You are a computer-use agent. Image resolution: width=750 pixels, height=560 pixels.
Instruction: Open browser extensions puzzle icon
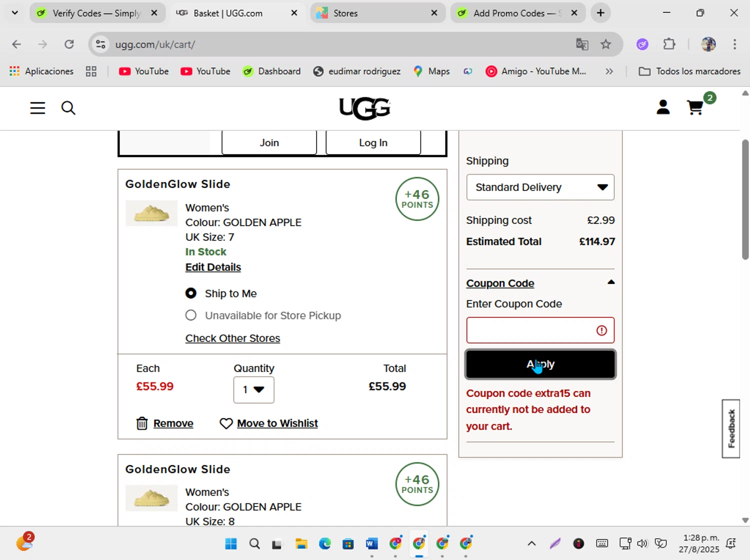(669, 44)
